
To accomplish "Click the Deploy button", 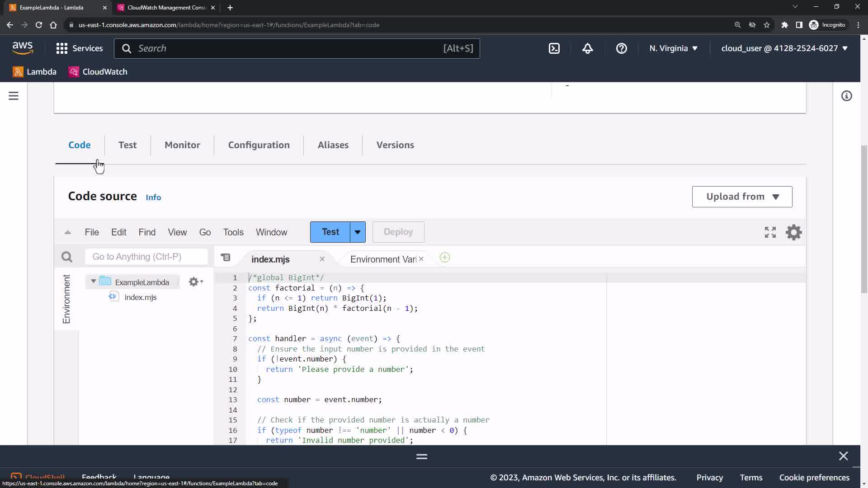I will [x=398, y=232].
